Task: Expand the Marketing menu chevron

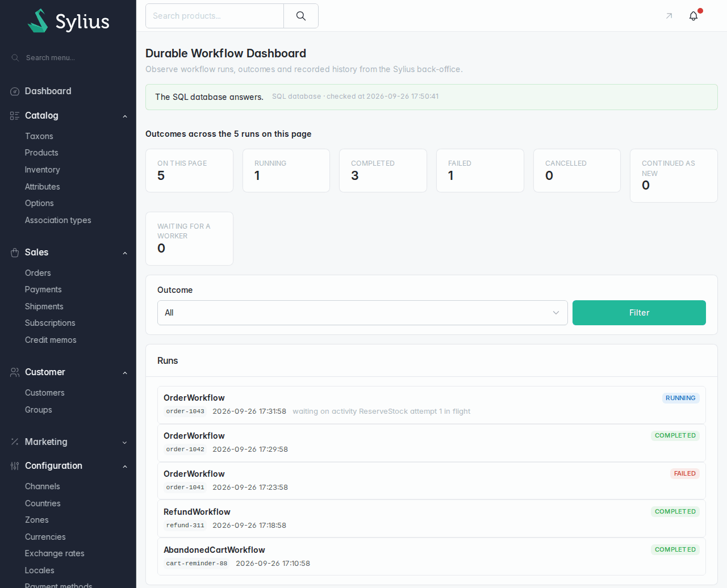Action: pos(125,443)
